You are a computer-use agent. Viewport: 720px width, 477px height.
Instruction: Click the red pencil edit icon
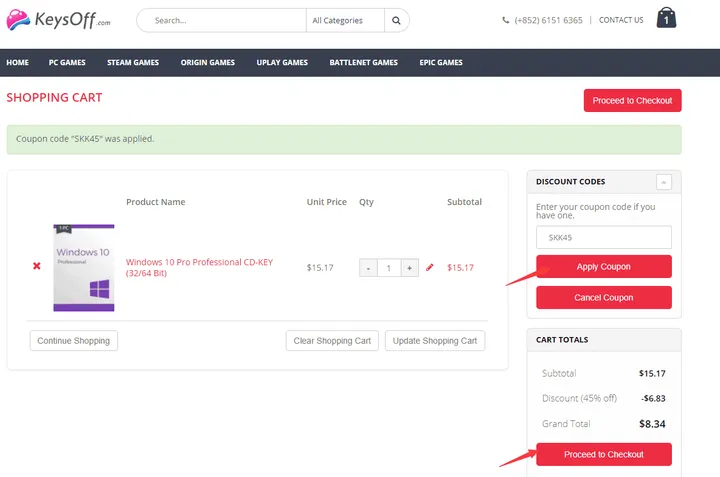point(430,268)
